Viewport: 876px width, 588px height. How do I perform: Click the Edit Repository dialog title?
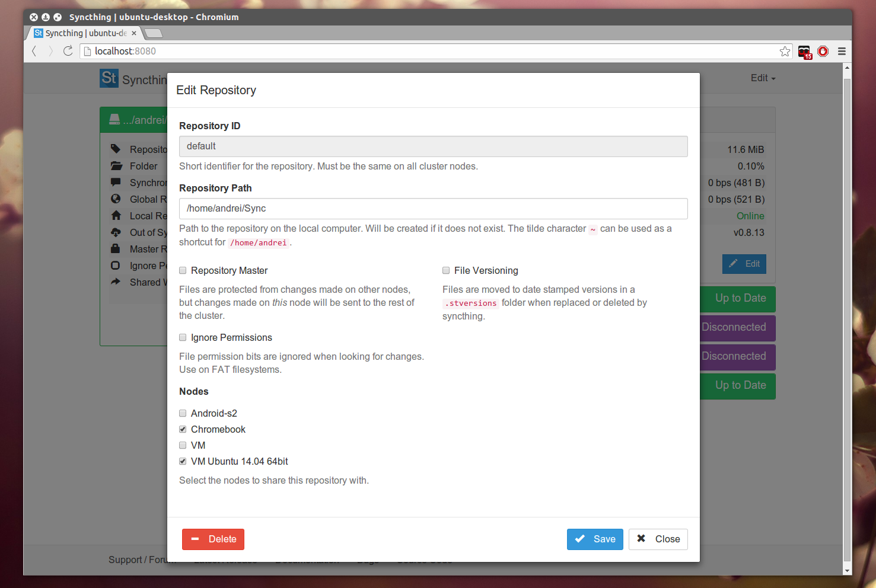click(216, 90)
